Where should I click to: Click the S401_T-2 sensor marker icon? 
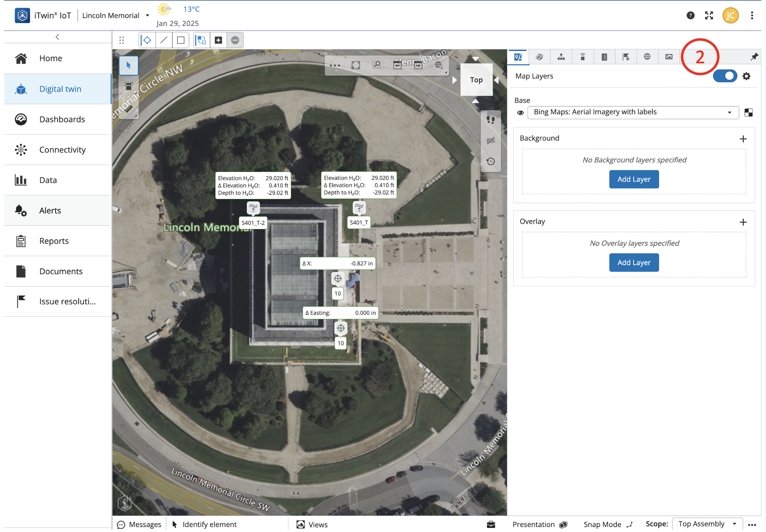(253, 208)
